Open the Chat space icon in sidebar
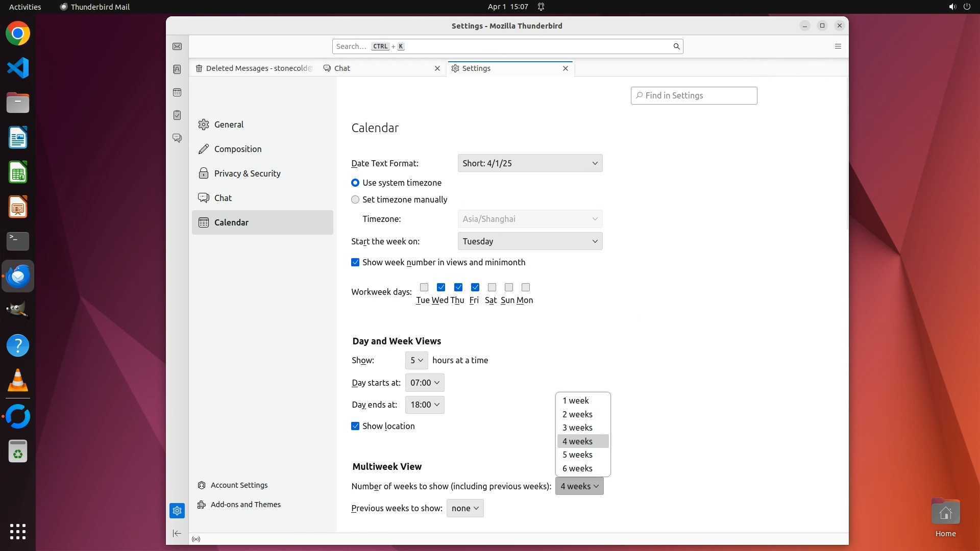Screen dimensions: 980x551 click(177, 138)
